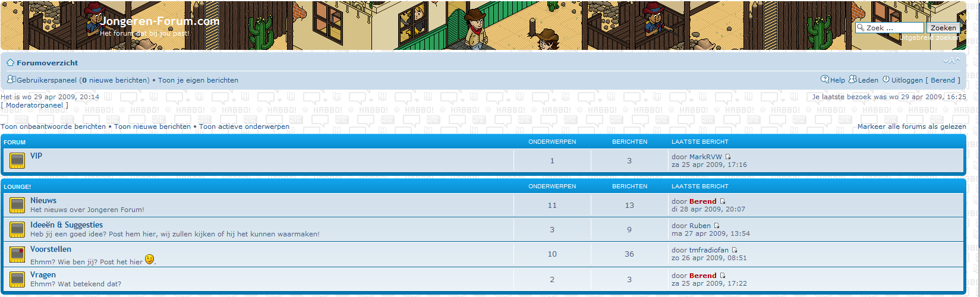This screenshot has height=297, width=980.
Task: Click the Leden members icon
Action: tap(853, 79)
